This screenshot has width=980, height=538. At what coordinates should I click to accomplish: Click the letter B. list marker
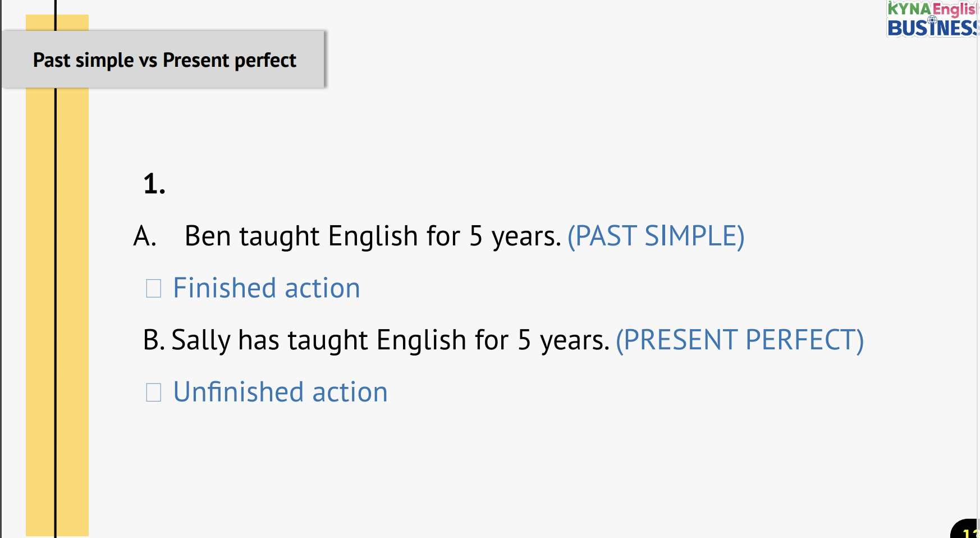coord(153,340)
